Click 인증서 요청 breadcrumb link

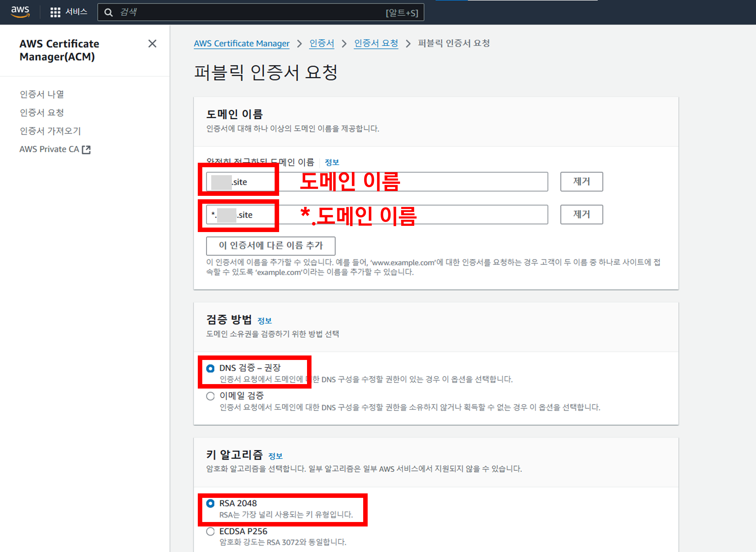click(x=376, y=43)
